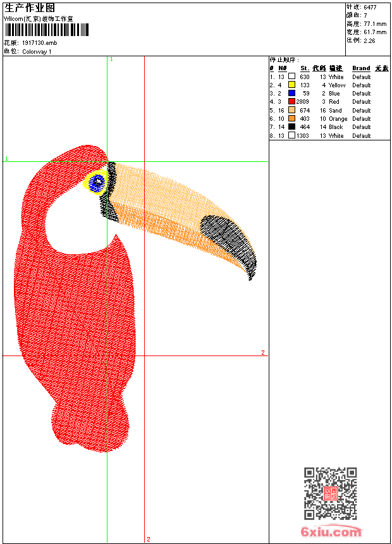This screenshot has width=392, height=544.
Task: Click the 描述 column header
Action: (x=336, y=68)
